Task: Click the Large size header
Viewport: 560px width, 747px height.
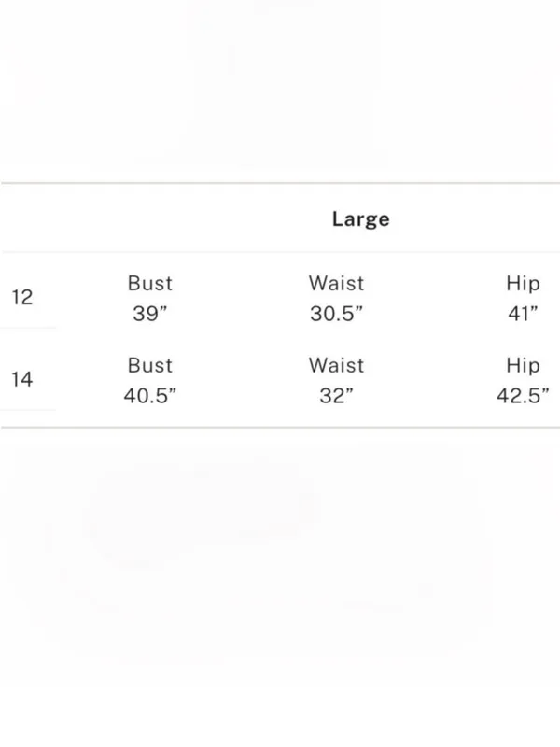Action: [360, 219]
